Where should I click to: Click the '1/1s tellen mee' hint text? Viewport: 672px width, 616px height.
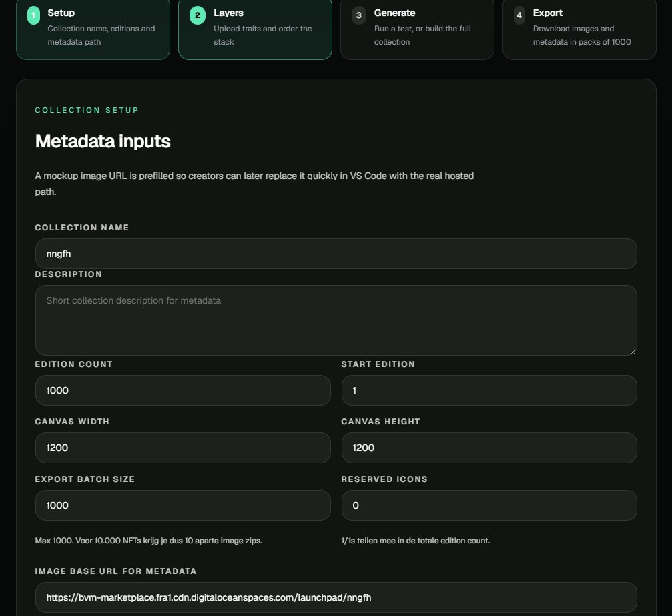(x=415, y=541)
